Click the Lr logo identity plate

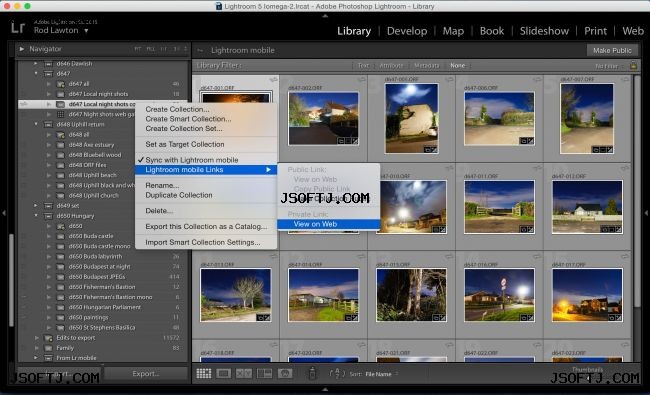(18, 27)
